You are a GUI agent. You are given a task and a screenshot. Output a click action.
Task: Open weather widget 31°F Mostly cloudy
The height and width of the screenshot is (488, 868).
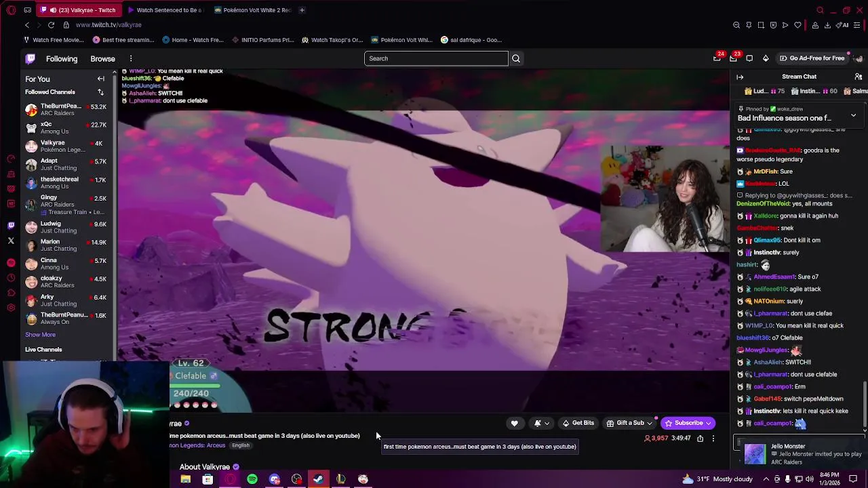pyautogui.click(x=717, y=479)
